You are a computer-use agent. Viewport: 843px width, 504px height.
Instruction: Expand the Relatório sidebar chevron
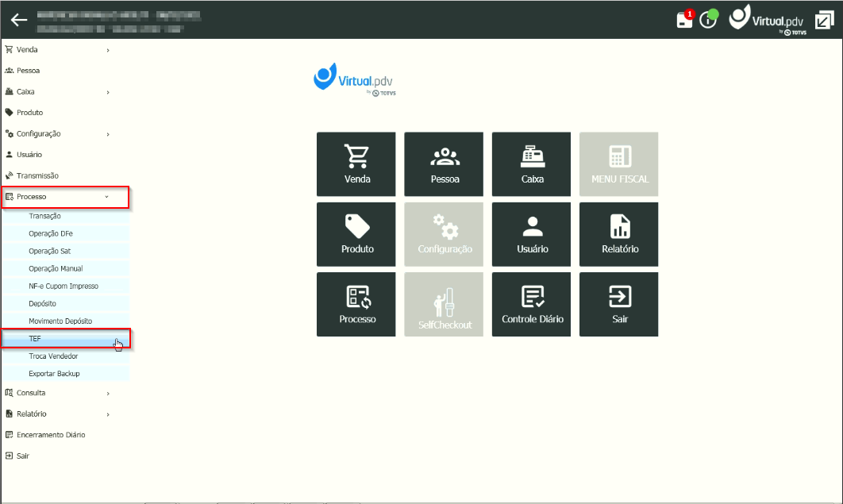click(108, 414)
